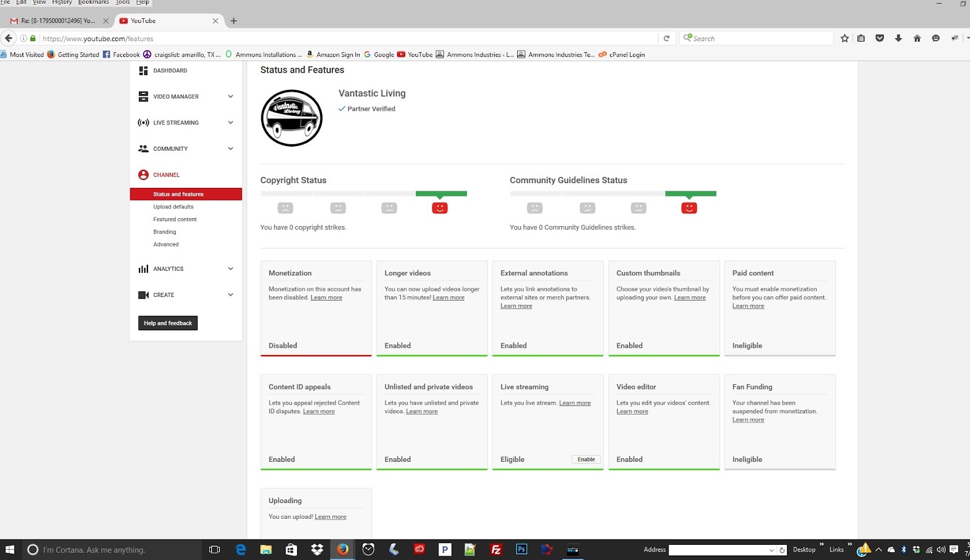
Task: Open a new browser tab
Action: click(x=233, y=21)
